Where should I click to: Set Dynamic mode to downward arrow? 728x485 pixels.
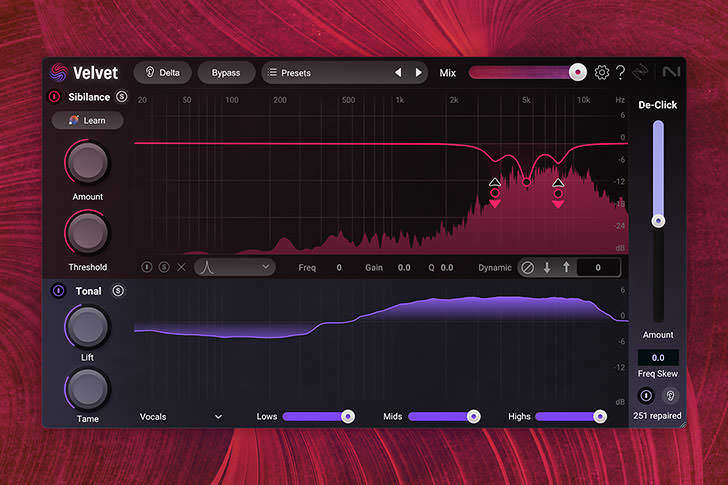pyautogui.click(x=547, y=268)
